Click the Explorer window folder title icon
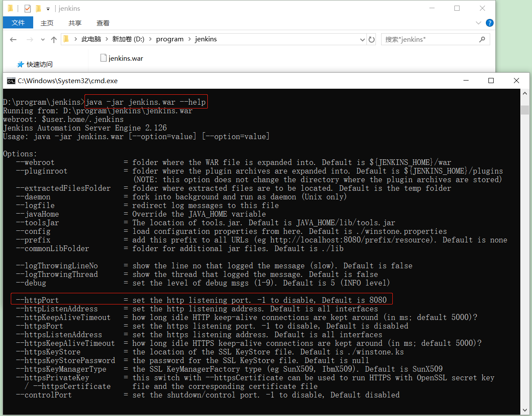 pyautogui.click(x=10, y=8)
